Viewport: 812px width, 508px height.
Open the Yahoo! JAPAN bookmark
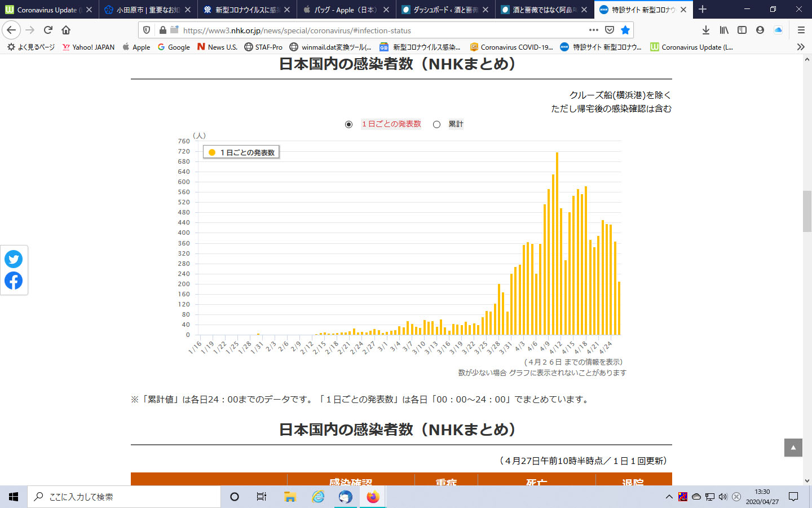[89, 47]
